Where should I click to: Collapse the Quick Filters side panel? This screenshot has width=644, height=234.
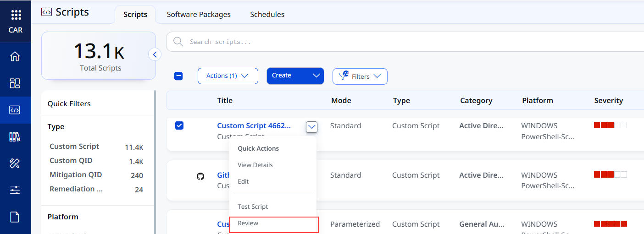(155, 54)
